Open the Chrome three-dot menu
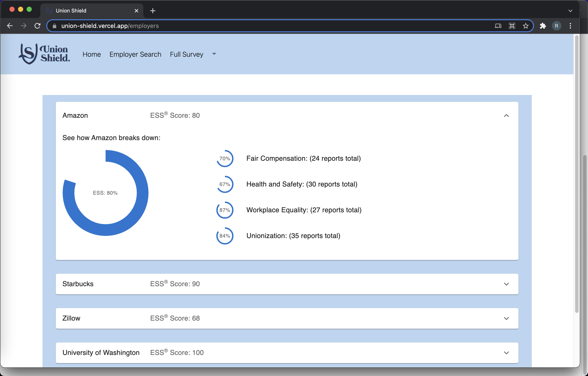Image resolution: width=588 pixels, height=376 pixels. (x=570, y=26)
